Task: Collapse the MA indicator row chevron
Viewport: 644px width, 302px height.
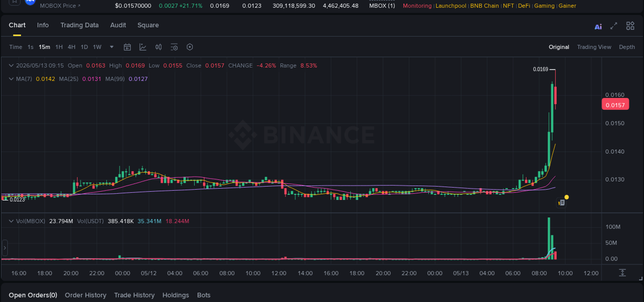Action: 11,79
